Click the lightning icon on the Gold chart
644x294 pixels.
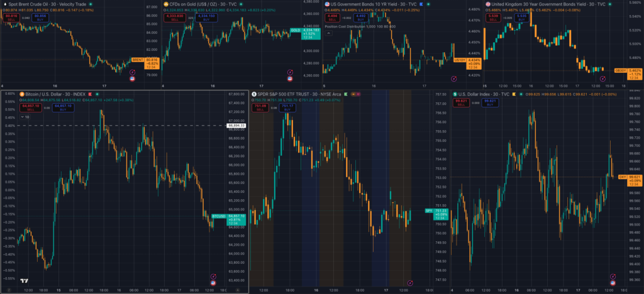coord(289,72)
